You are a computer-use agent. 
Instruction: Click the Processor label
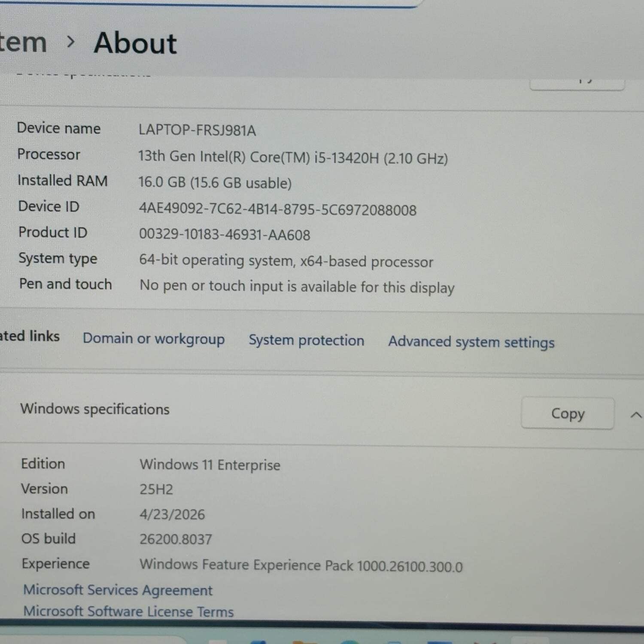pos(49,154)
